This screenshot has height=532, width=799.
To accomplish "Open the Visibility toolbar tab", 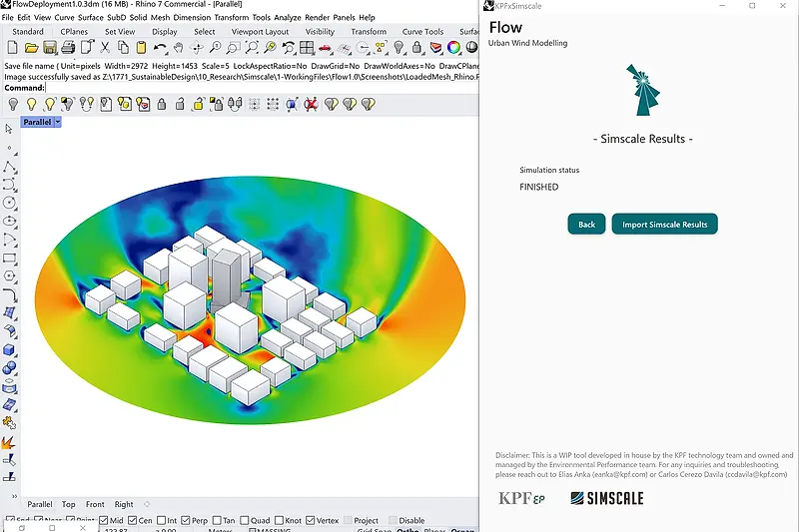I will pyautogui.click(x=320, y=32).
